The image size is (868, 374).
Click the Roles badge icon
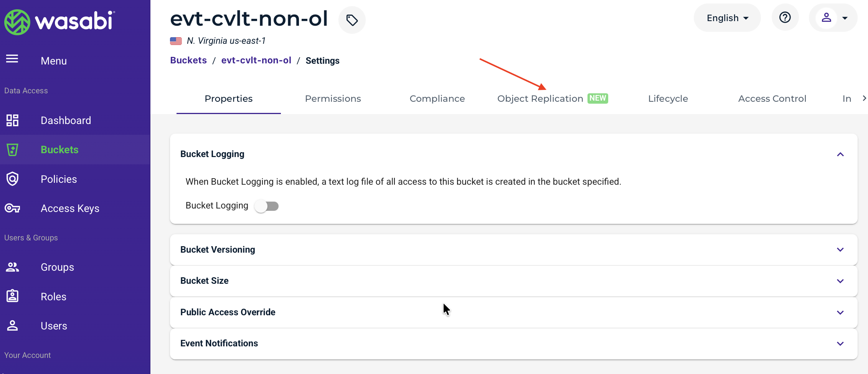(12, 296)
